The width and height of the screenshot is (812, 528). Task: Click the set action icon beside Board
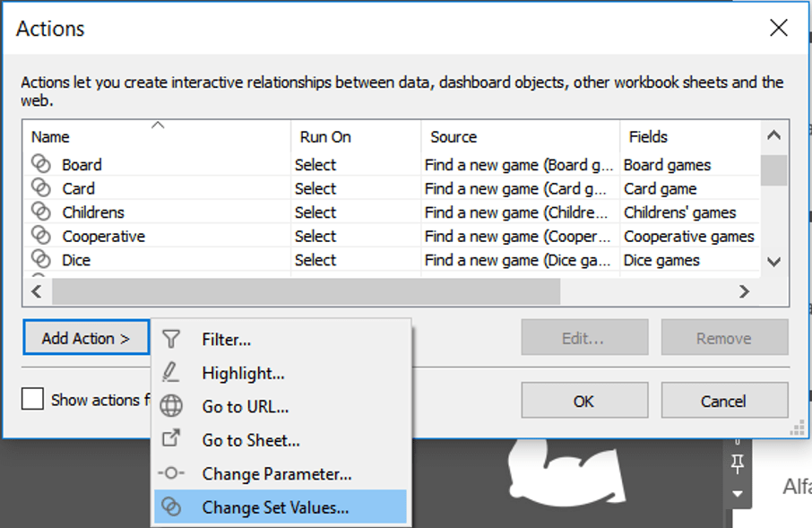pos(41,164)
